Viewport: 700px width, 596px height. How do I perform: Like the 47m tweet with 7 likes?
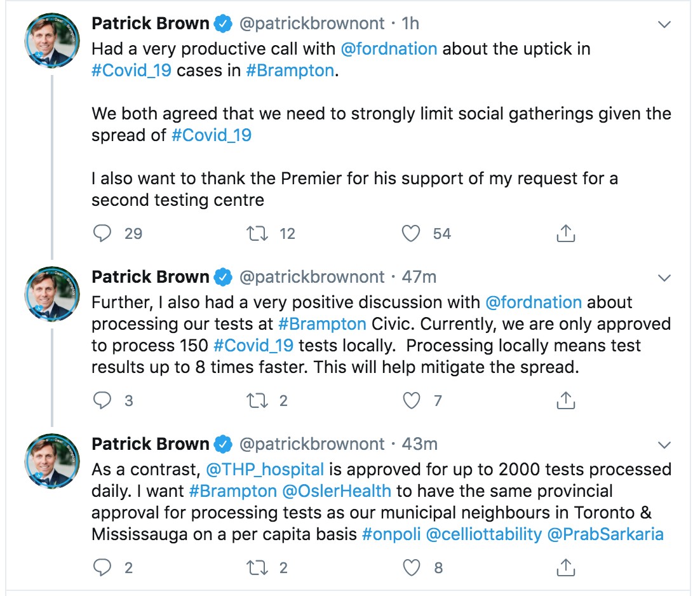click(411, 400)
